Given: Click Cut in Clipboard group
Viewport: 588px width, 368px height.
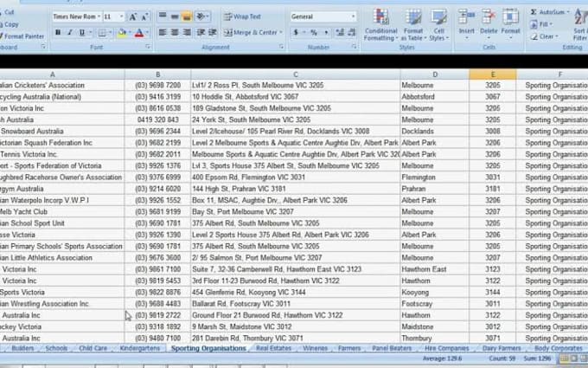Looking at the screenshot, I should pos(8,12).
